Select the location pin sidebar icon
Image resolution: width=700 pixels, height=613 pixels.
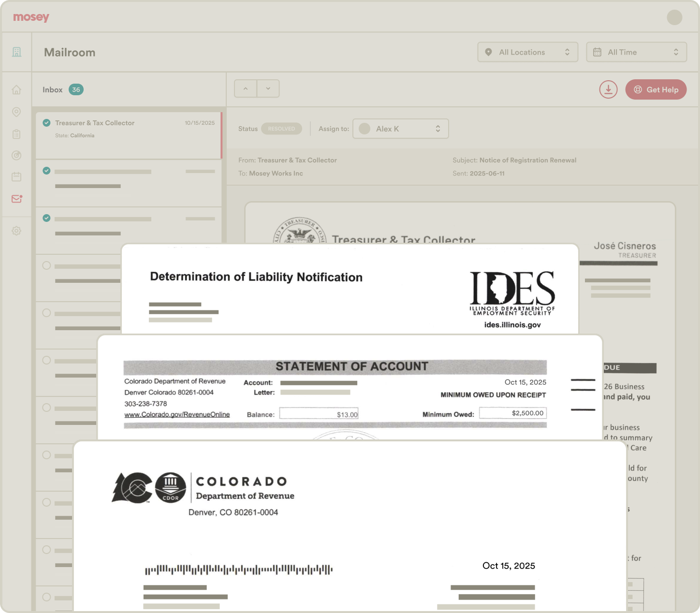16,112
